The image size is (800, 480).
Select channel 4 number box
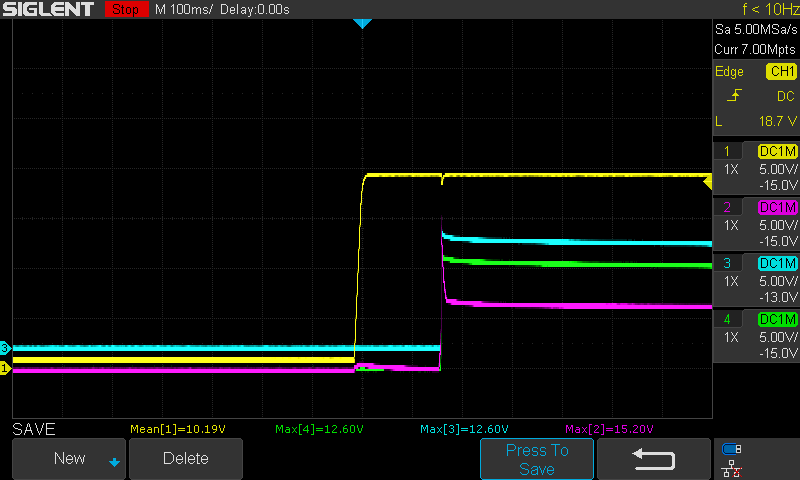pos(727,319)
